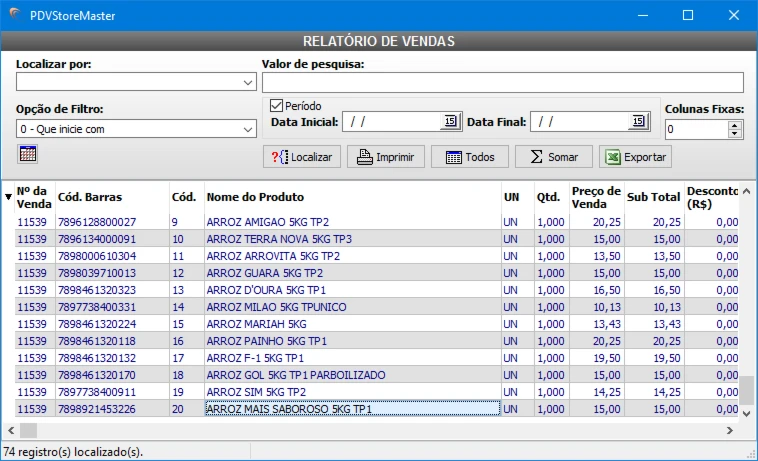Image resolution: width=758 pixels, height=461 pixels.
Task: Click barcode 7898000610304 cell
Action: click(112, 256)
